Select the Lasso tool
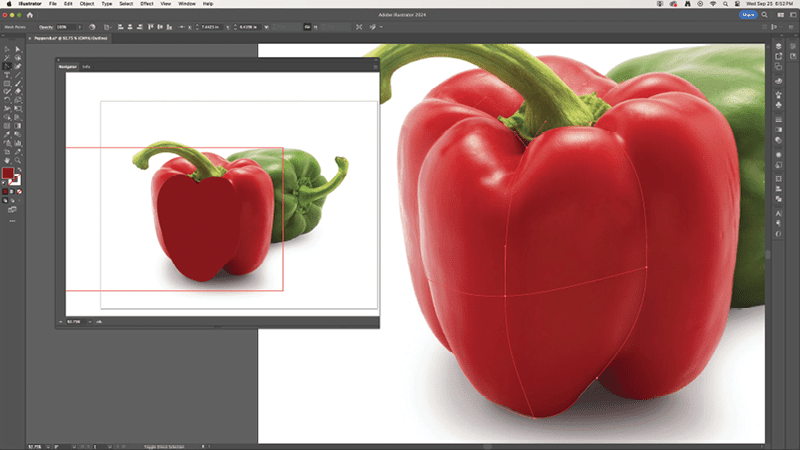The image size is (800, 450). point(18,58)
